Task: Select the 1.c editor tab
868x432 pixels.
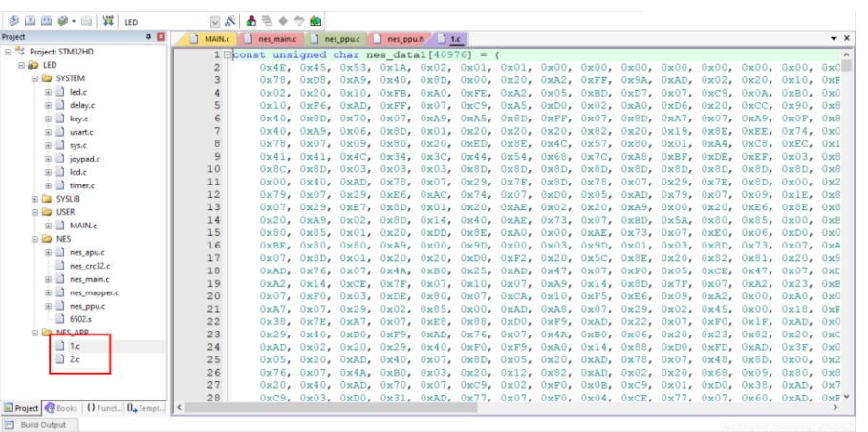Action: [448, 39]
